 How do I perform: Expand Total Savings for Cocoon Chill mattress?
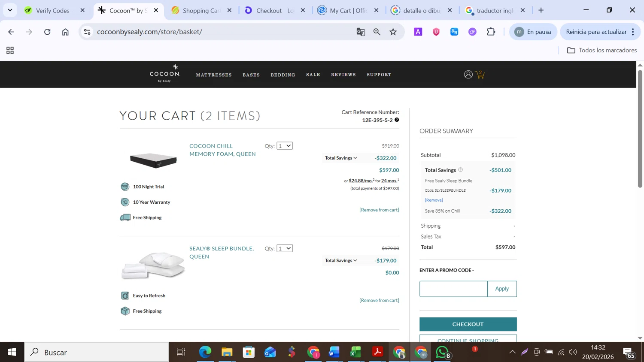pos(341,158)
